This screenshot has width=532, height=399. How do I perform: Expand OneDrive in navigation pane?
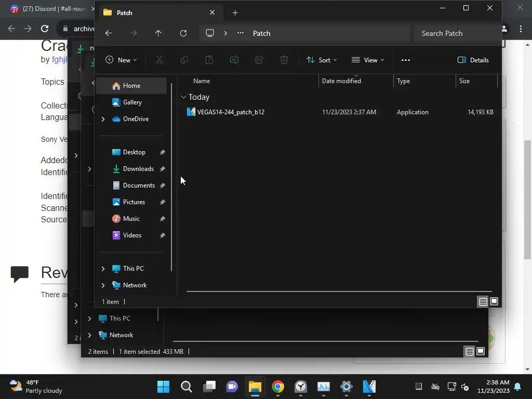(103, 119)
